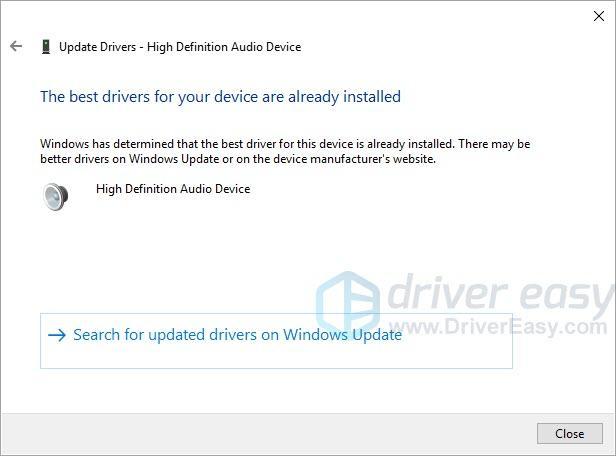Click the 'Update Drivers' words in the window title

pos(97,47)
